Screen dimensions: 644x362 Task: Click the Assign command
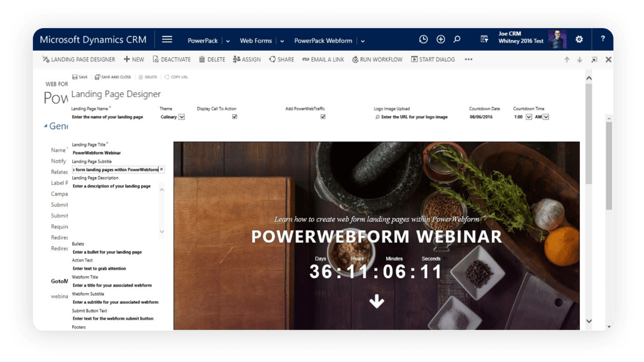tap(247, 60)
